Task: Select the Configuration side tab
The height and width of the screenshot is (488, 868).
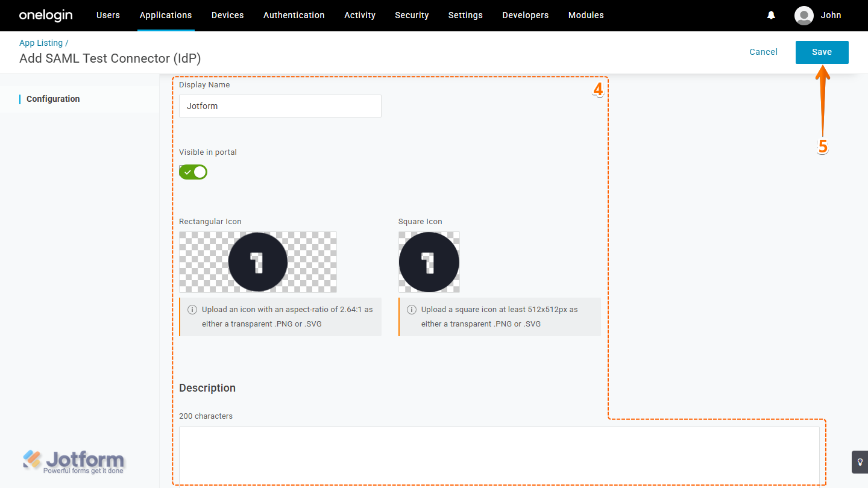Action: click(x=53, y=99)
